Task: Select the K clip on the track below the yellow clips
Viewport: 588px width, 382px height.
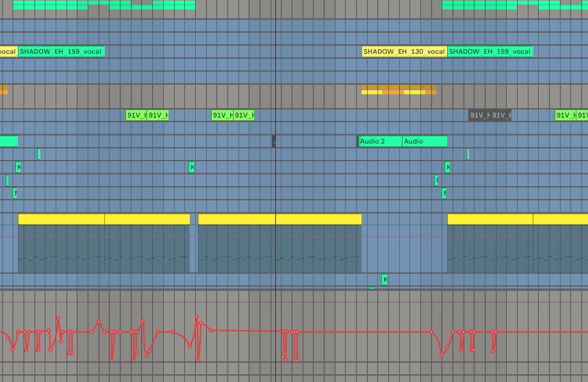Action: point(385,279)
